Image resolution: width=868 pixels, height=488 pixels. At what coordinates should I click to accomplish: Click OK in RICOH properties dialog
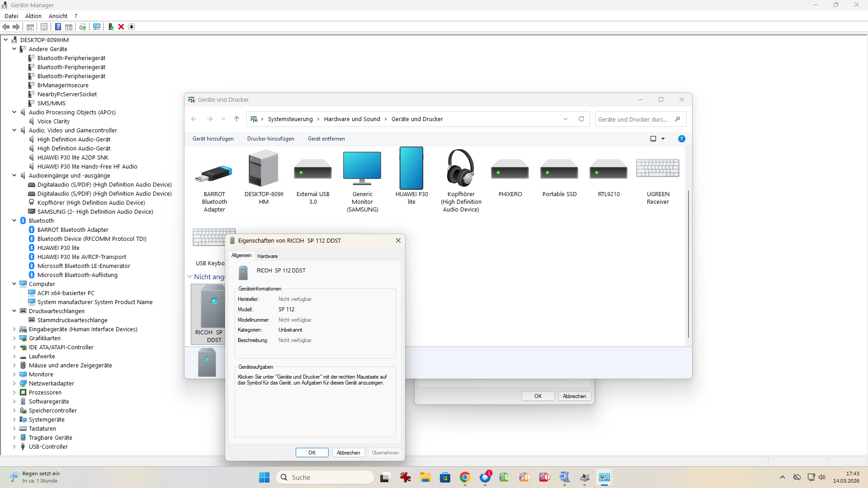(x=312, y=453)
